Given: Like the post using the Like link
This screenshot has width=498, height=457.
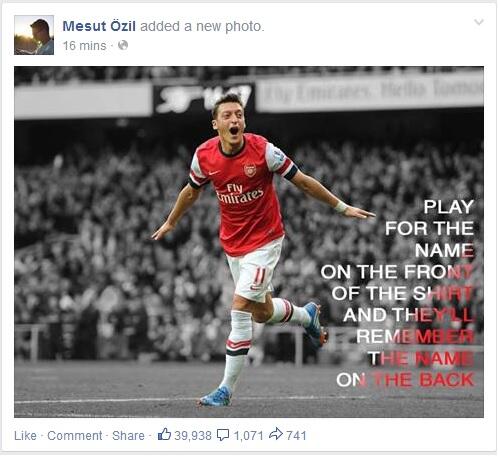Looking at the screenshot, I should click(25, 435).
